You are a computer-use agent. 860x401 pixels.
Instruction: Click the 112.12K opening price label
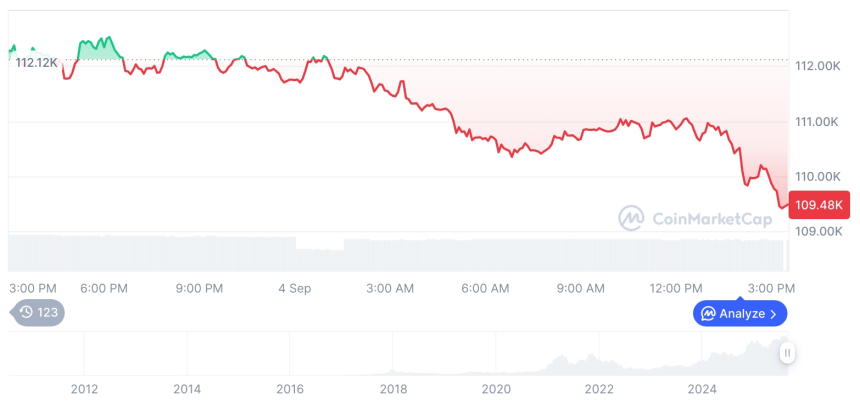coord(36,62)
